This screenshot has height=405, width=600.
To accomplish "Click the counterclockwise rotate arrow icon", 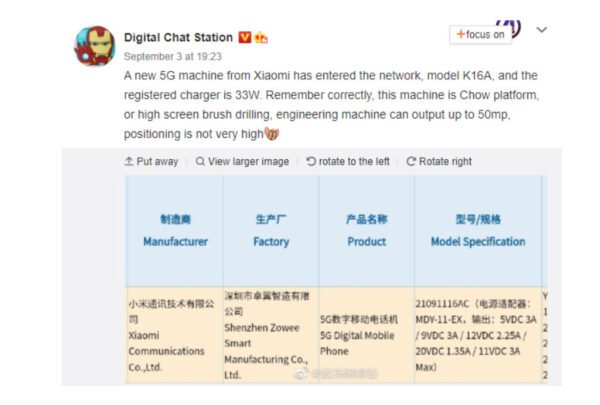I will (311, 161).
